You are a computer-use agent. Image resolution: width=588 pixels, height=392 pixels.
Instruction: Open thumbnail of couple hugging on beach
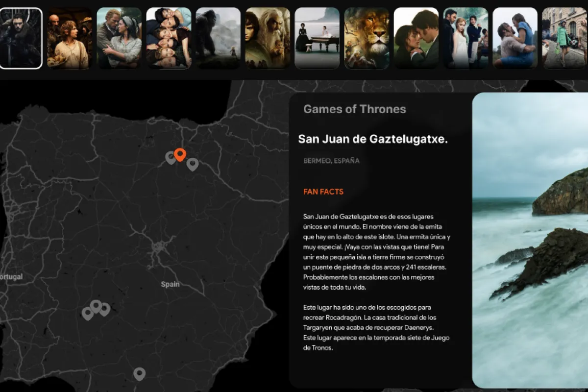pyautogui.click(x=515, y=38)
